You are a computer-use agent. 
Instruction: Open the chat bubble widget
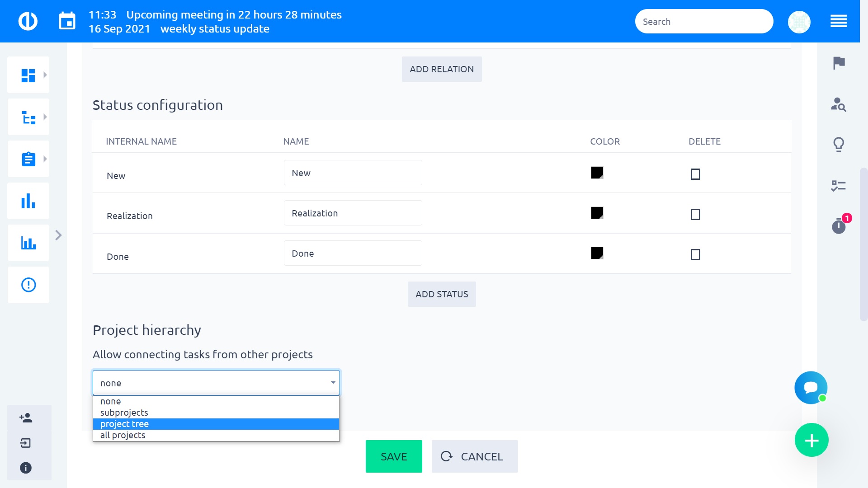811,388
